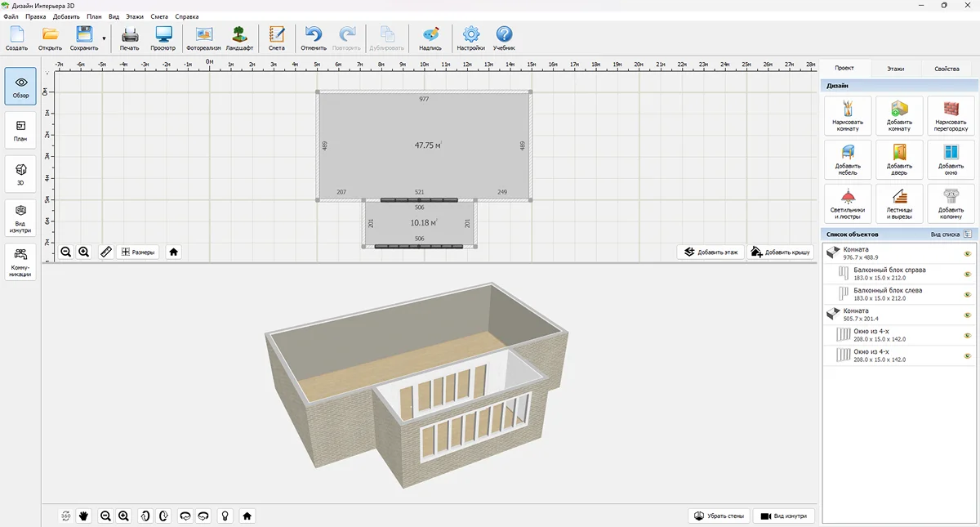
Task: Choose Добавить комнату in the Дизайн panel
Action: pyautogui.click(x=899, y=116)
